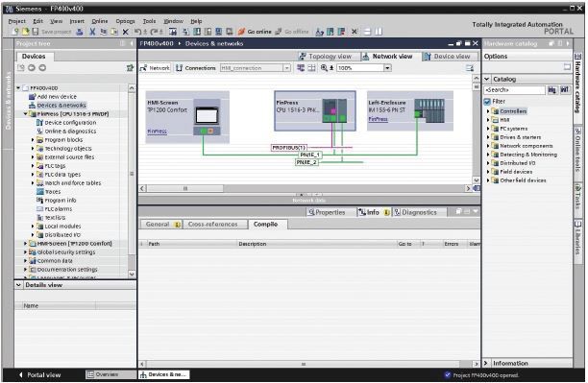
Task: Toggle the Connections mode button
Action: 196,68
